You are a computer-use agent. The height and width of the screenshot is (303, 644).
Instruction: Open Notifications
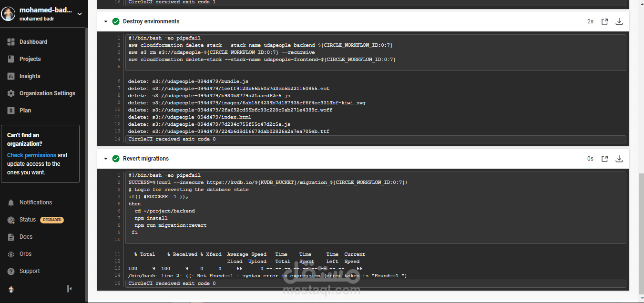coord(36,202)
